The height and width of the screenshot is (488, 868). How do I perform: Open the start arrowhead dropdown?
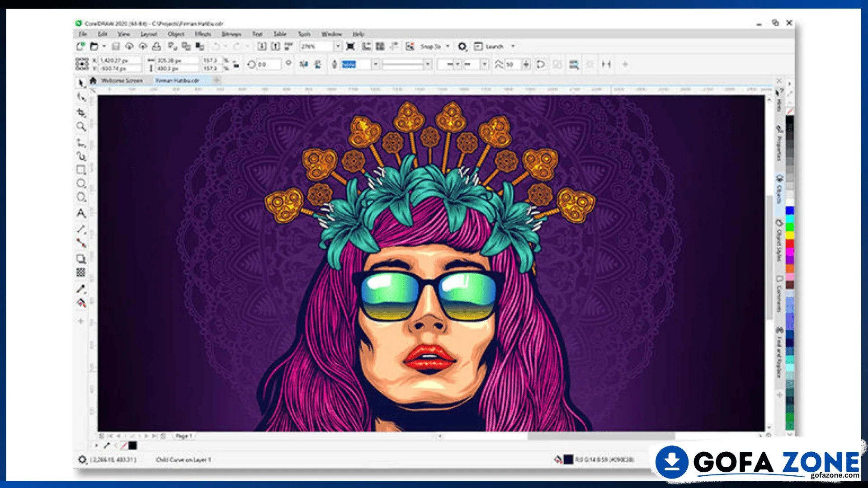(x=458, y=64)
